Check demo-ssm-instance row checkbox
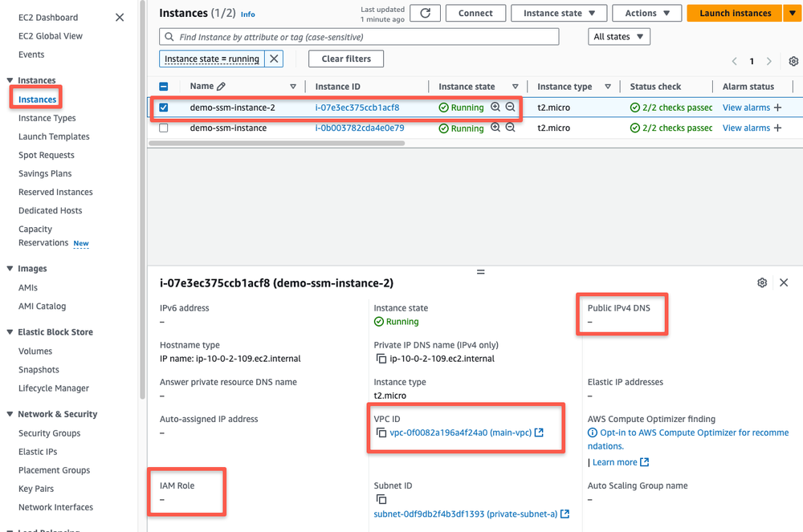The width and height of the screenshot is (803, 532). point(163,128)
